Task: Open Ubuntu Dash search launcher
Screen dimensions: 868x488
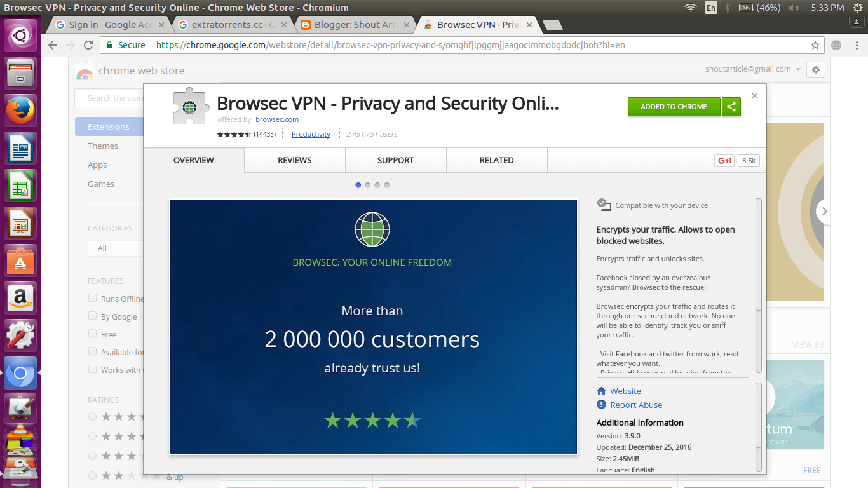Action: (x=21, y=34)
